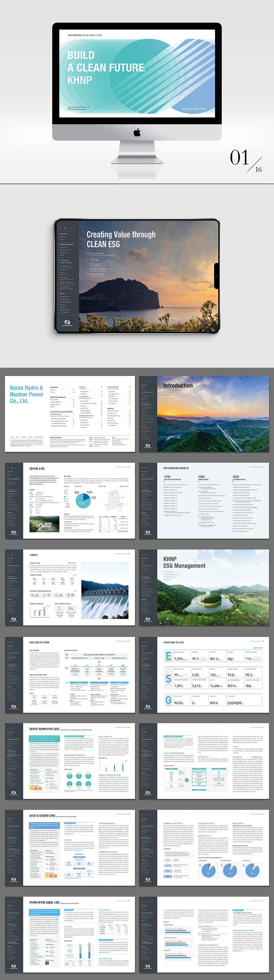Viewport: 274px width, 980px height.
Task: Tap the home icon in the tablet sidebar
Action: (x=60, y=228)
